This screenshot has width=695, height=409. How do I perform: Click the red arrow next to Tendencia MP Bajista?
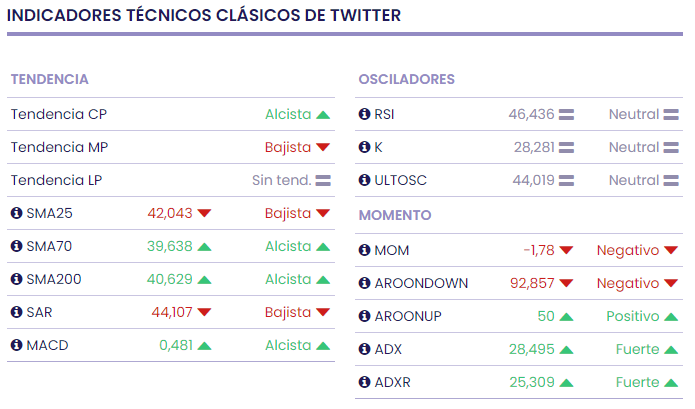tap(323, 148)
